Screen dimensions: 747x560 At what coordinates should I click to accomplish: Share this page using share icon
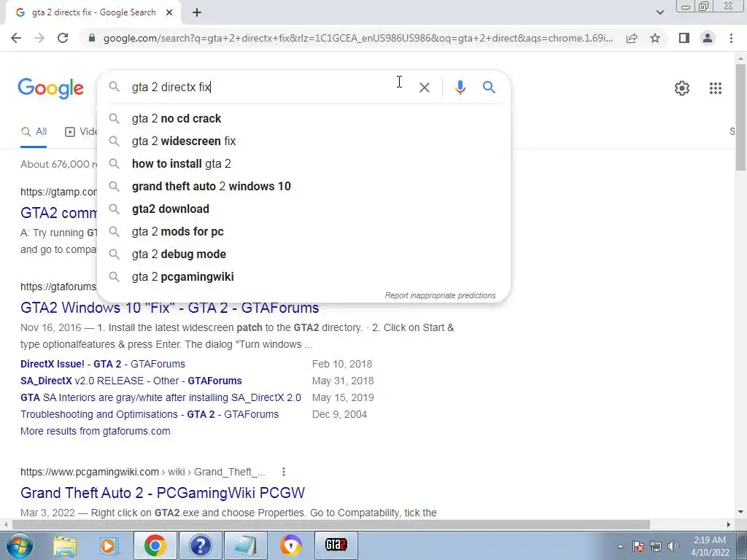click(632, 38)
